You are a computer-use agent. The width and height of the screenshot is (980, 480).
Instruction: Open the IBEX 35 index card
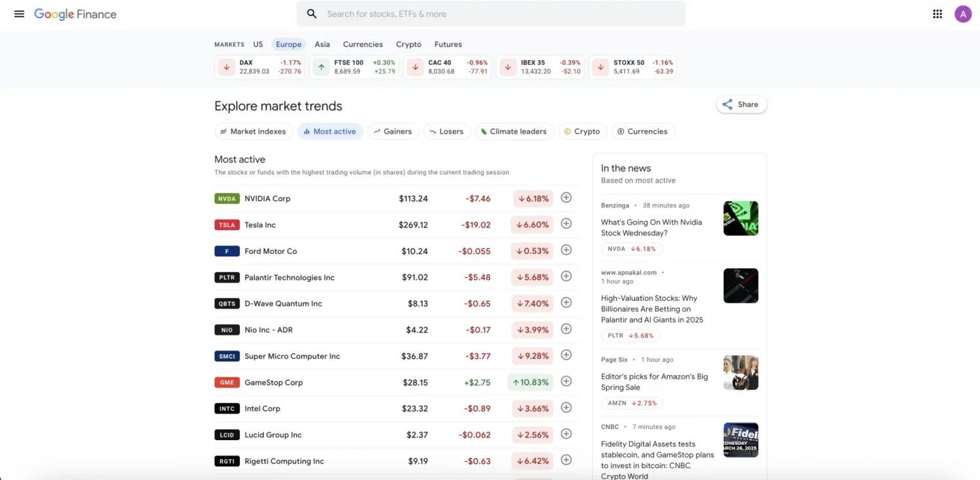click(x=542, y=67)
